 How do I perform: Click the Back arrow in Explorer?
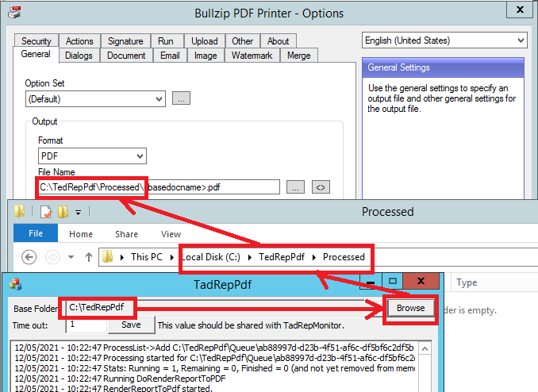tap(29, 257)
